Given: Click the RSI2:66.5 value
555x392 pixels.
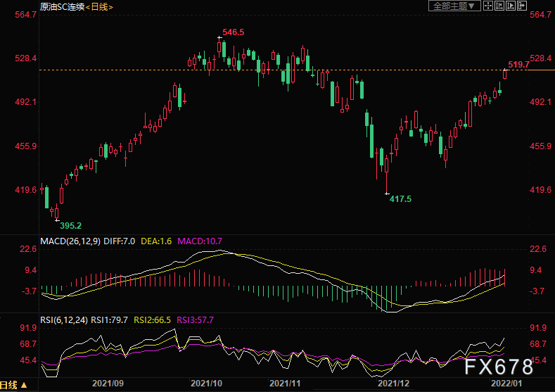Looking at the screenshot, I should click(x=152, y=320).
